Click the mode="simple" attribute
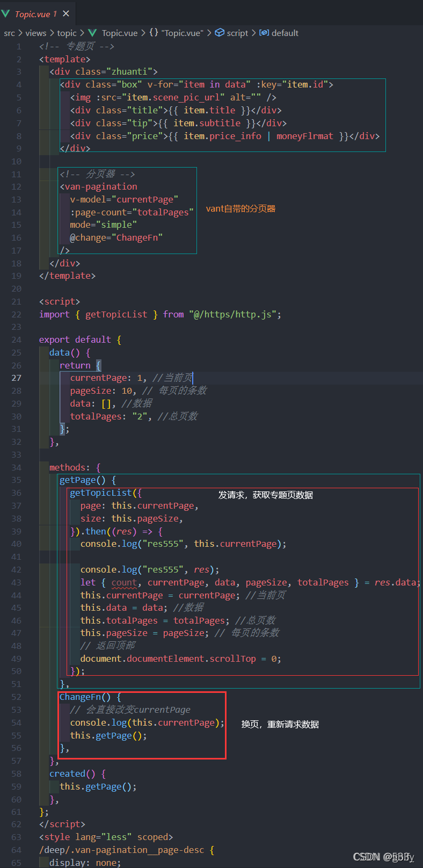 pos(103,225)
